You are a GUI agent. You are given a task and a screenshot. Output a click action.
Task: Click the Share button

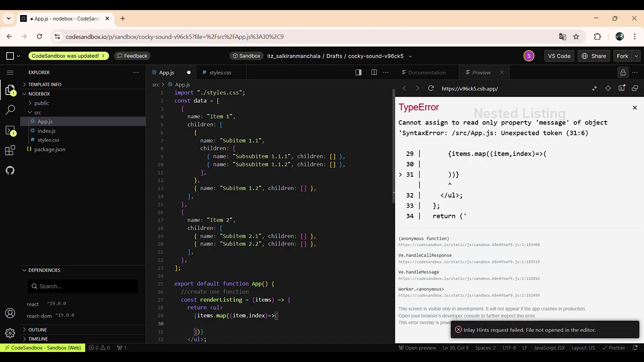pos(594,56)
